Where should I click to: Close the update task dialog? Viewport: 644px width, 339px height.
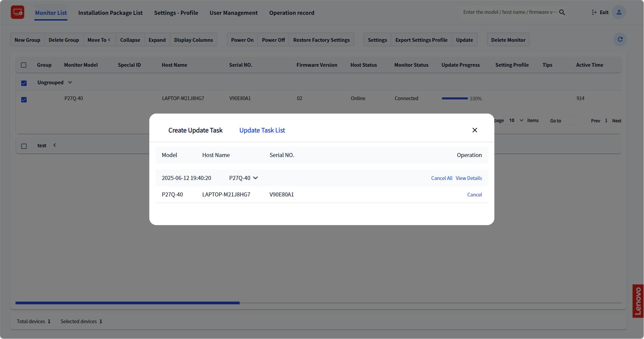tap(474, 130)
